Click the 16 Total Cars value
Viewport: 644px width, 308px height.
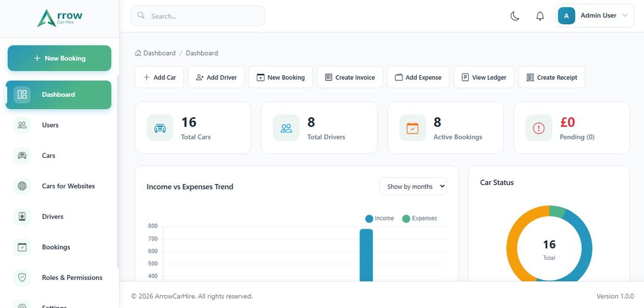[x=189, y=122]
